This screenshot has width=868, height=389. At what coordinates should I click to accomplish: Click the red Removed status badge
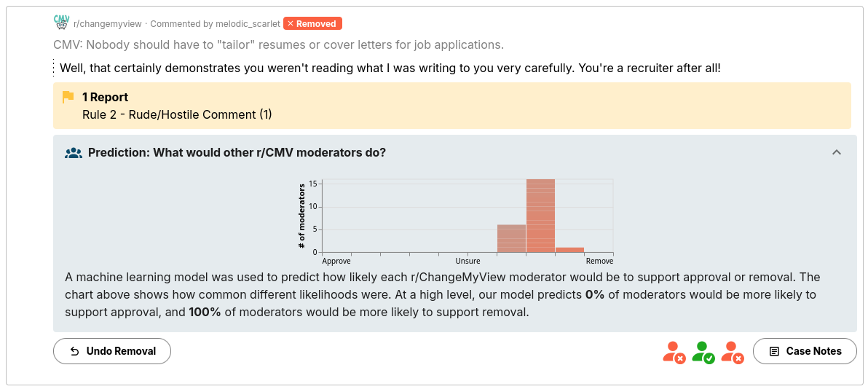coord(313,24)
